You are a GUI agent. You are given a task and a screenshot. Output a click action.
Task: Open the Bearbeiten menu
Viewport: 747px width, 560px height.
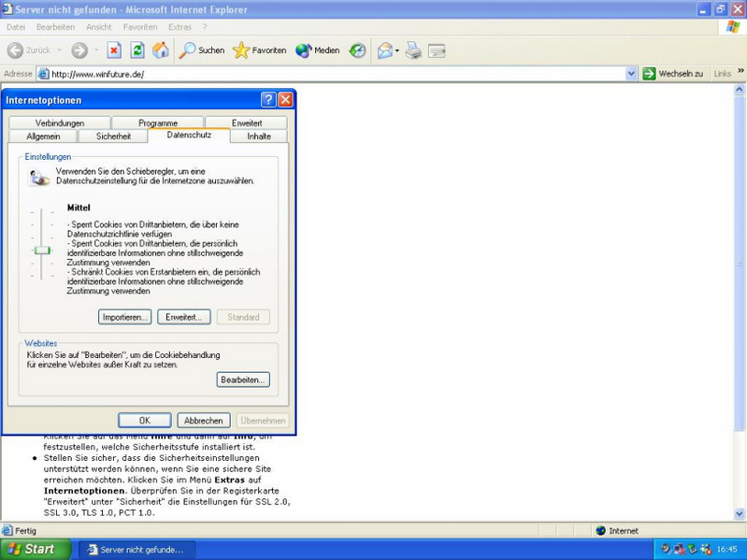pos(55,27)
